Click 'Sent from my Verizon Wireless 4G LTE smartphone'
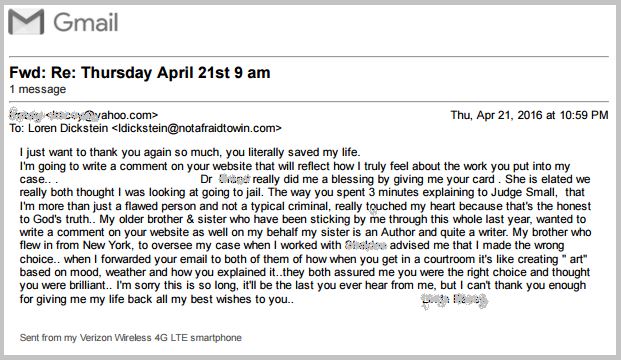This screenshot has width=621, height=360. pos(131,338)
